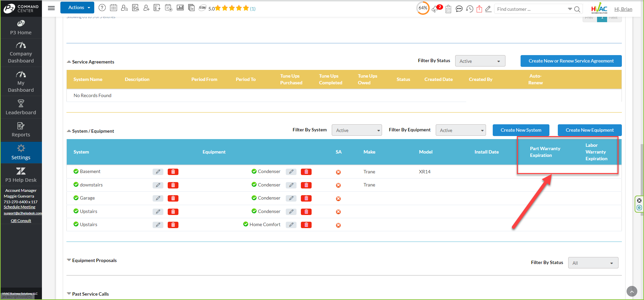Image resolution: width=644 pixels, height=300 pixels.
Task: Open the Filter By System dropdown
Action: pyautogui.click(x=357, y=130)
